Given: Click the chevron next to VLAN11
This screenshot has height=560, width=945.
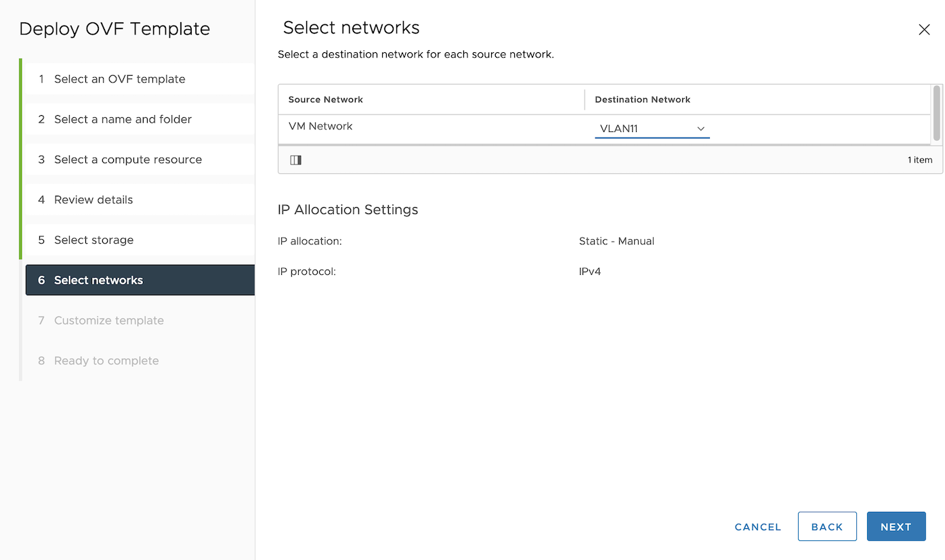Looking at the screenshot, I should 701,128.
